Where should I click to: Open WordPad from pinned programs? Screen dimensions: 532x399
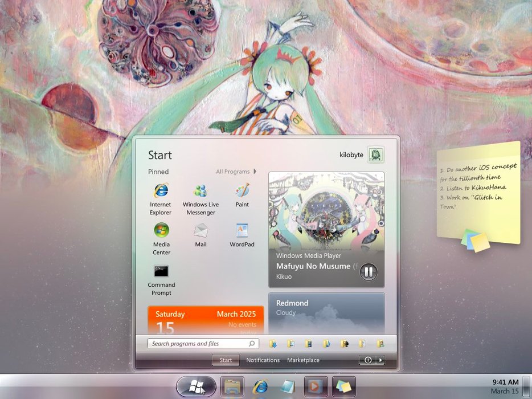click(242, 235)
